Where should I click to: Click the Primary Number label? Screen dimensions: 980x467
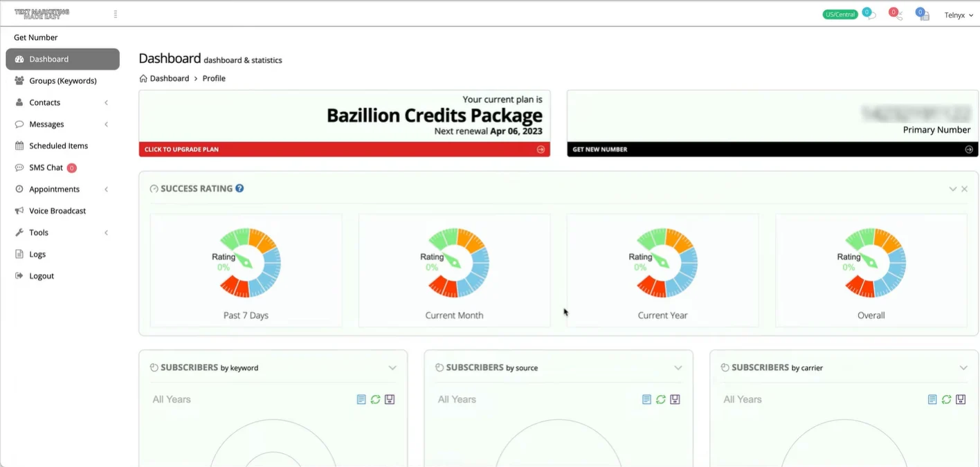pyautogui.click(x=936, y=130)
